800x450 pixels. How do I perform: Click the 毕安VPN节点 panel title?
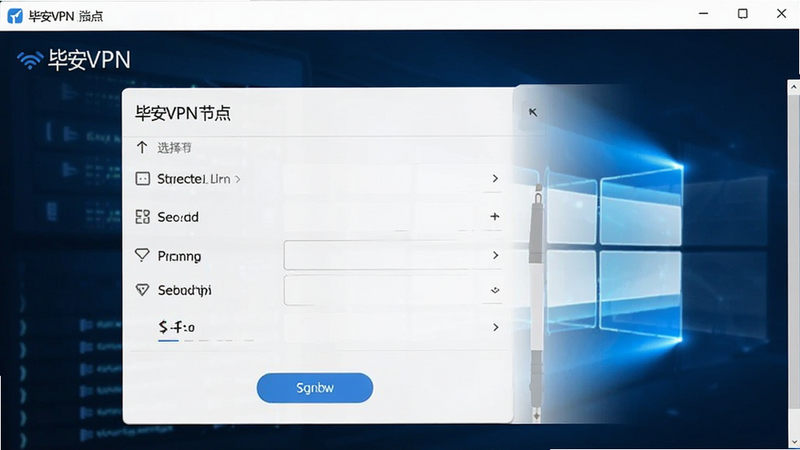pos(183,113)
